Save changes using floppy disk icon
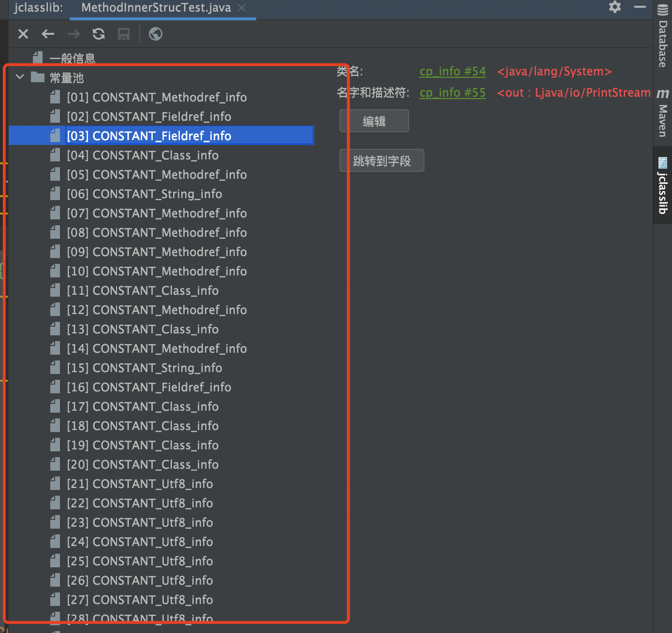 [x=124, y=34]
